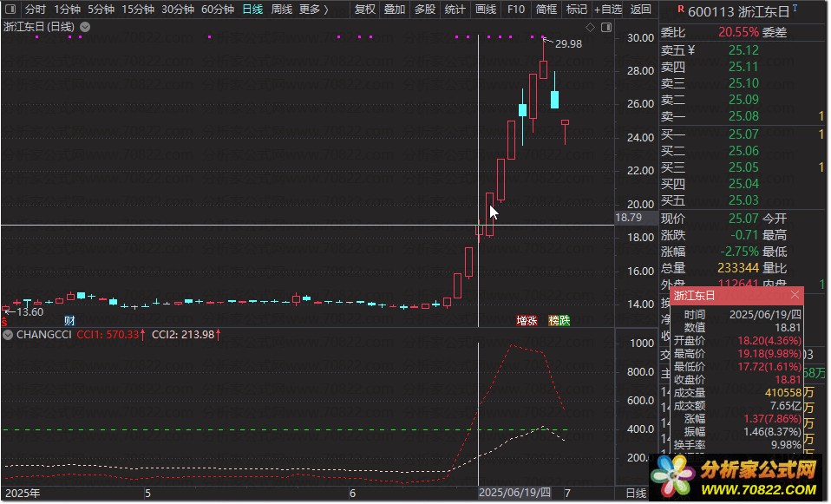831x504 pixels.
Task: Expand the 更多 periods menu
Action: [x=314, y=10]
